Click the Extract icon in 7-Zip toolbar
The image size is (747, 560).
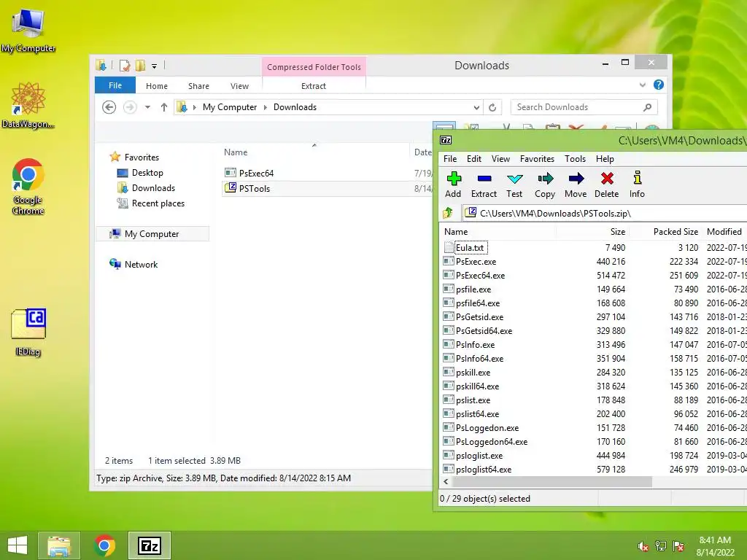484,184
